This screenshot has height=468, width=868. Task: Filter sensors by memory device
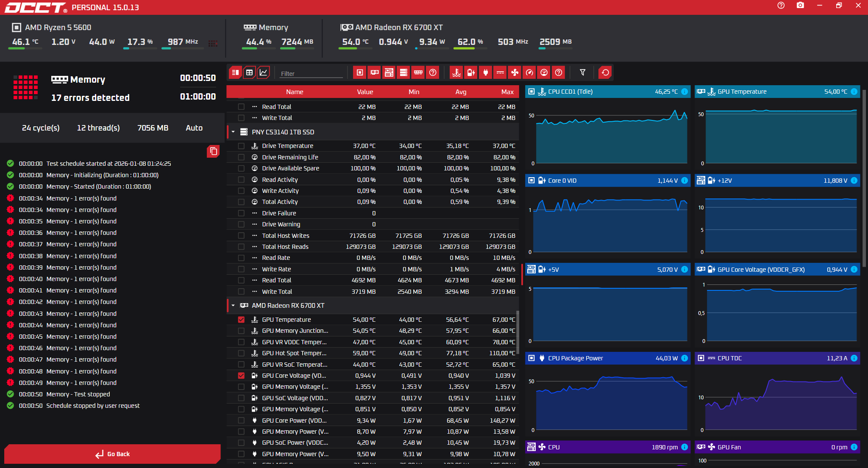(x=418, y=72)
